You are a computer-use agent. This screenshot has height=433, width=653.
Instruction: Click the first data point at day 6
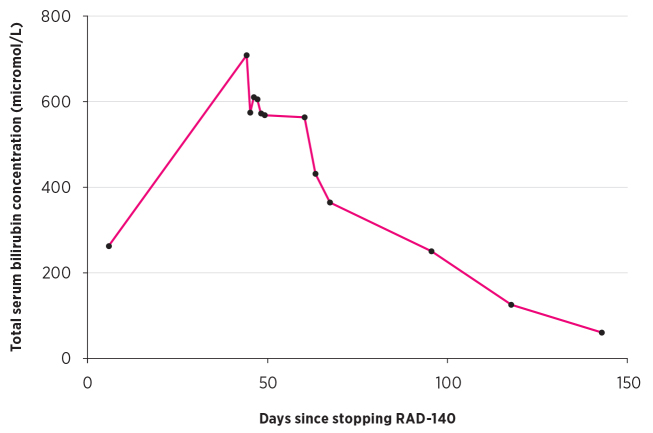109,246
